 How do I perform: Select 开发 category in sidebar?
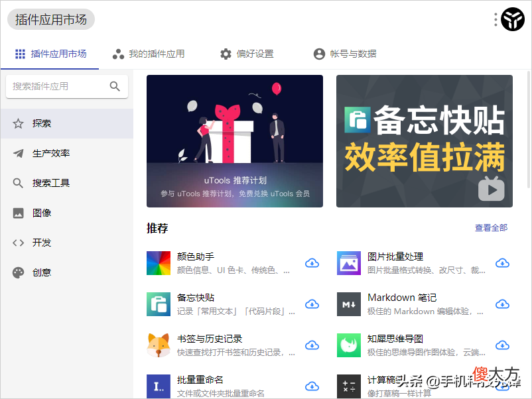pyautogui.click(x=67, y=243)
